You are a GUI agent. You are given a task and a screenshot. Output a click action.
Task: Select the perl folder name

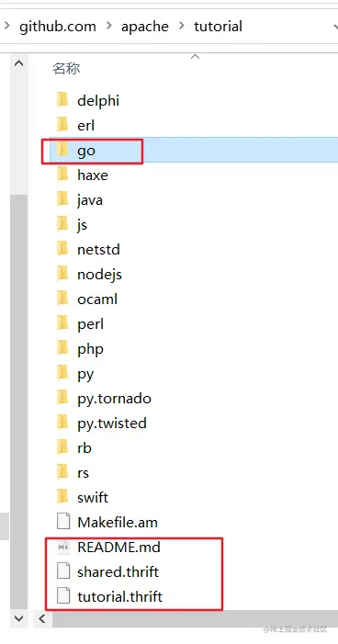[90, 324]
